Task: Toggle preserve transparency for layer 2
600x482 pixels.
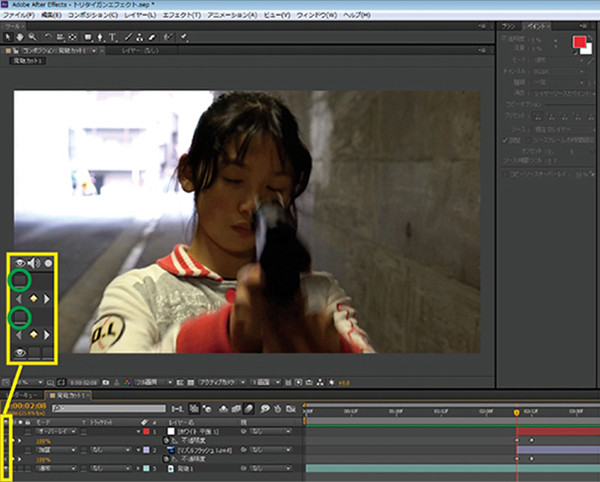Action: coord(84,450)
